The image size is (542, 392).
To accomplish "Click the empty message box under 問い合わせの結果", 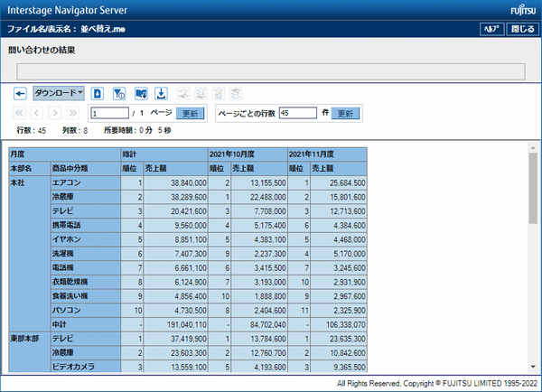I will pos(271,71).
